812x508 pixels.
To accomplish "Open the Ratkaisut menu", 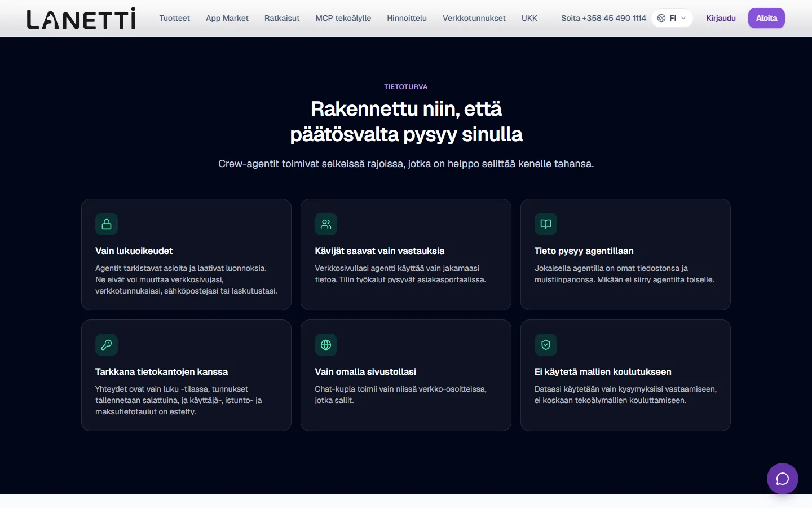I will pyautogui.click(x=282, y=18).
